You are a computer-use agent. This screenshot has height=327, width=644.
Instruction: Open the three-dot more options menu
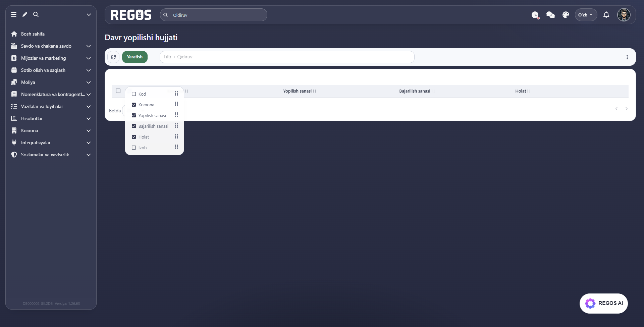(627, 57)
